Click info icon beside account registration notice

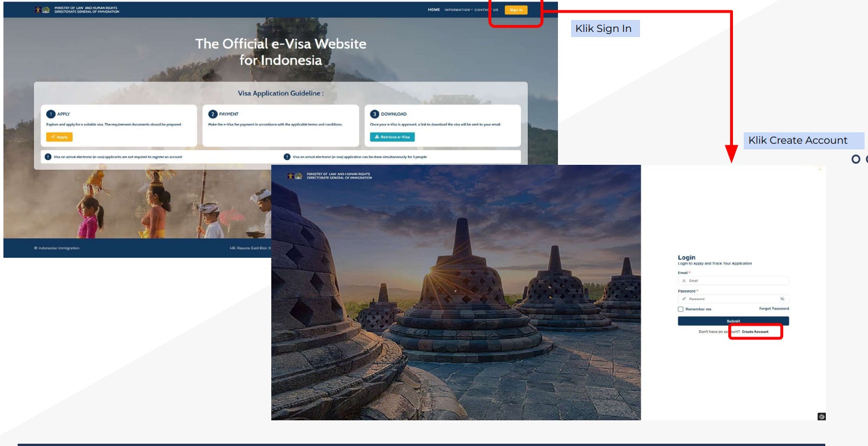[x=48, y=157]
